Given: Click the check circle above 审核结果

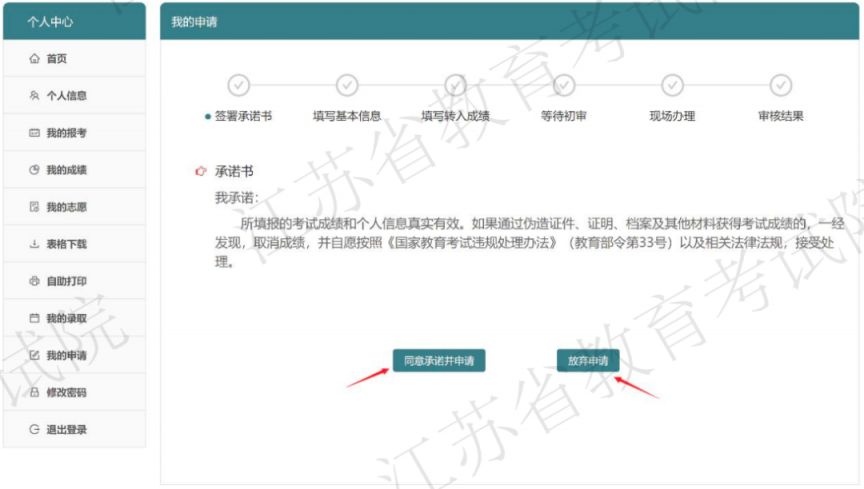Looking at the screenshot, I should 781,85.
